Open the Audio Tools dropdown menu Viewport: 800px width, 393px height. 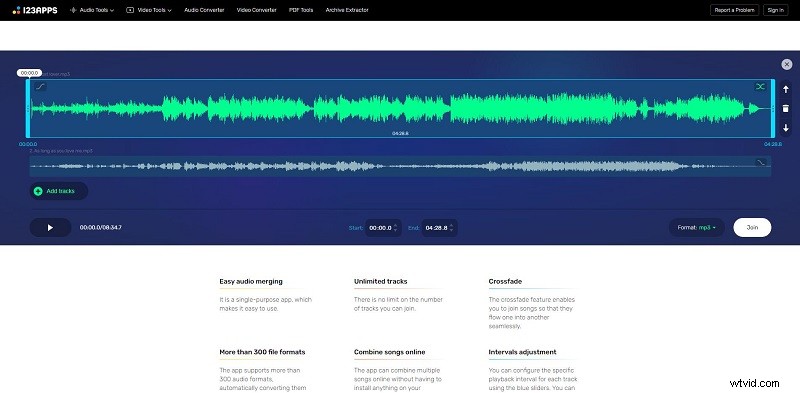pos(92,10)
